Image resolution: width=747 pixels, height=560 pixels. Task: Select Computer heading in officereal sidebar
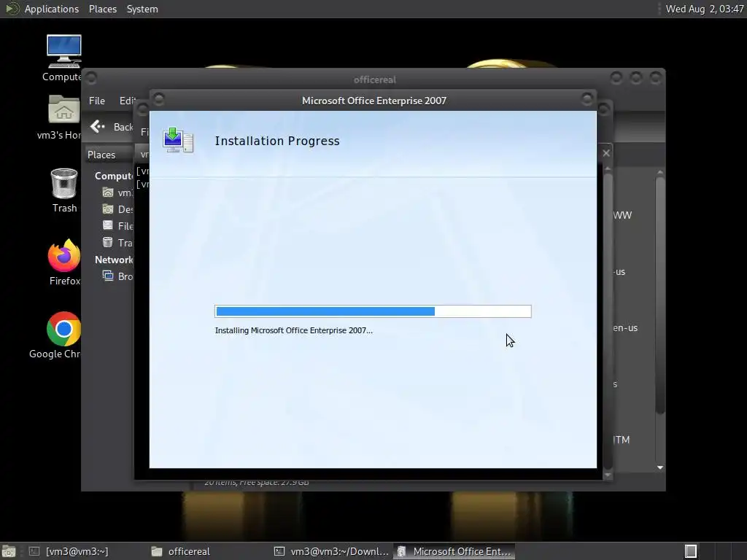click(113, 176)
